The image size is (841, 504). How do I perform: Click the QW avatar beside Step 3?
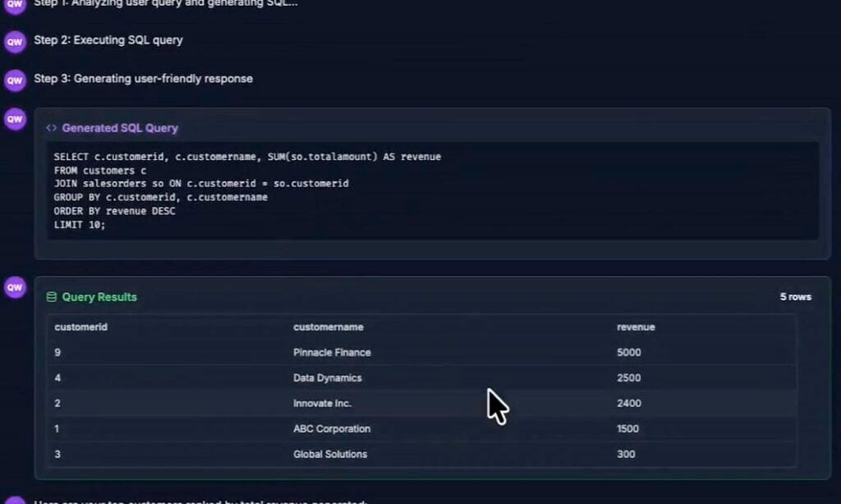coord(15,80)
